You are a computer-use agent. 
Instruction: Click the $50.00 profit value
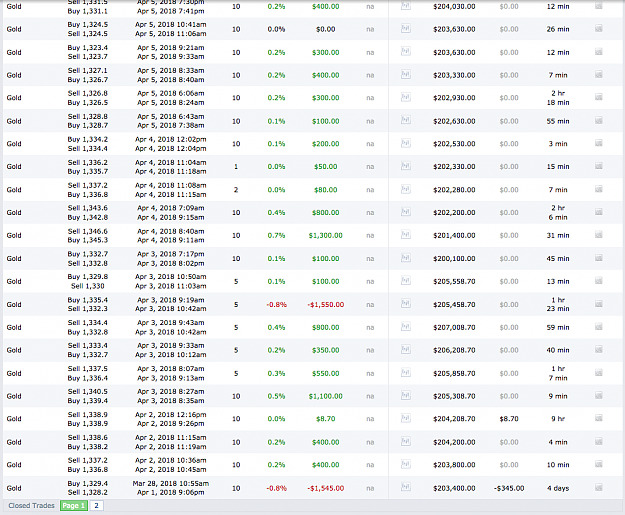326,167
